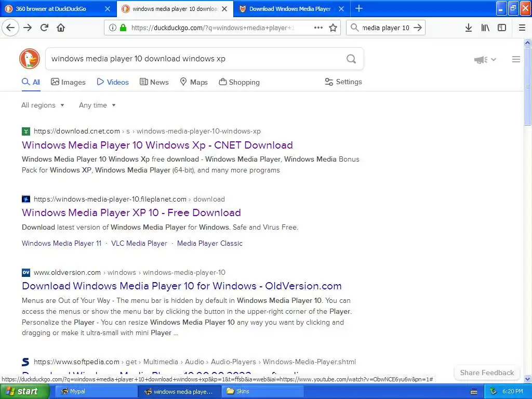Click the system tray icon next to clock
This screenshot has width=532, height=399.
494,391
